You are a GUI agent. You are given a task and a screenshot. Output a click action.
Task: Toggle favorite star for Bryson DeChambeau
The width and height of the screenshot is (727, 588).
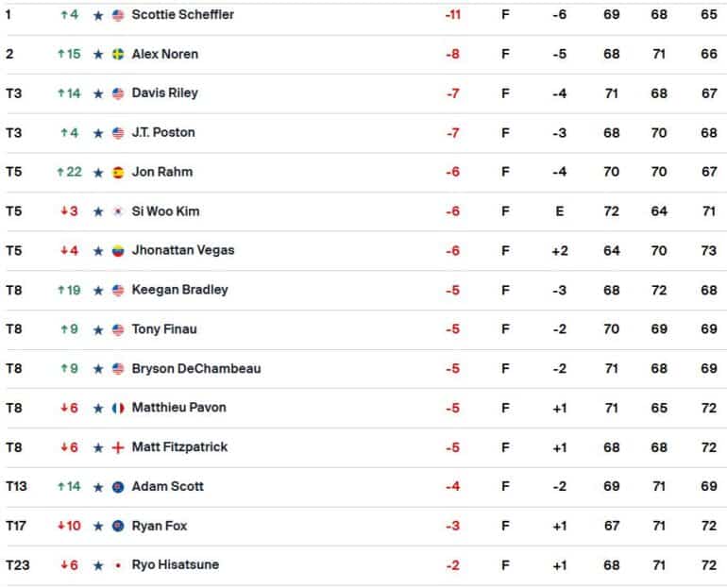click(98, 369)
